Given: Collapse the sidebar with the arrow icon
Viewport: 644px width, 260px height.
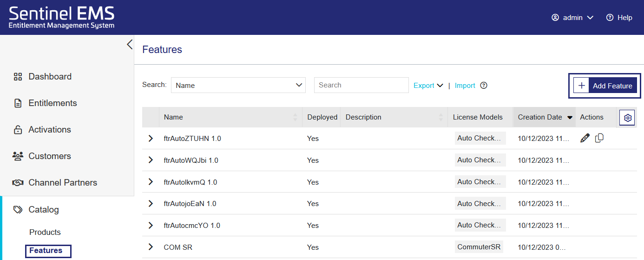Looking at the screenshot, I should tap(129, 45).
